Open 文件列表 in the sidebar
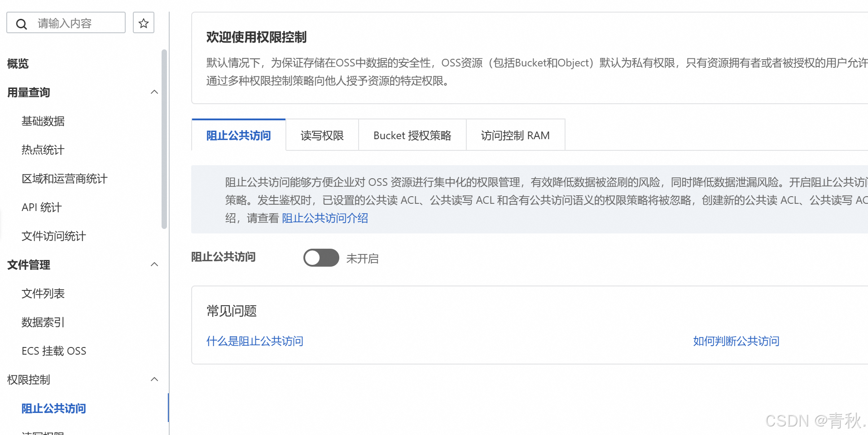 [x=43, y=294]
